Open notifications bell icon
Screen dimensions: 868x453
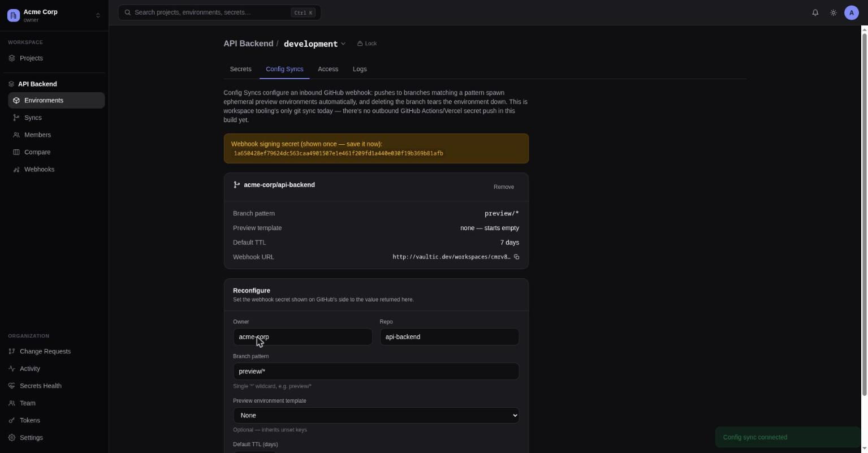(x=815, y=12)
